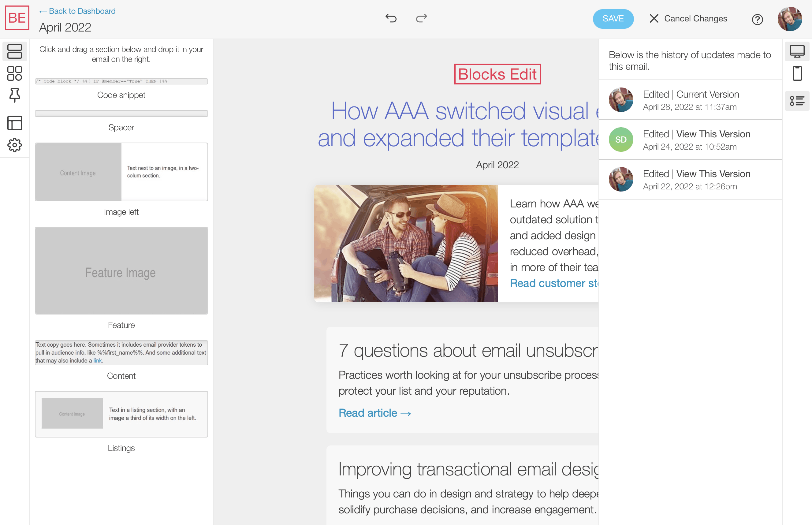Click the undo arrow
This screenshot has height=525, width=812.
pyautogui.click(x=391, y=18)
